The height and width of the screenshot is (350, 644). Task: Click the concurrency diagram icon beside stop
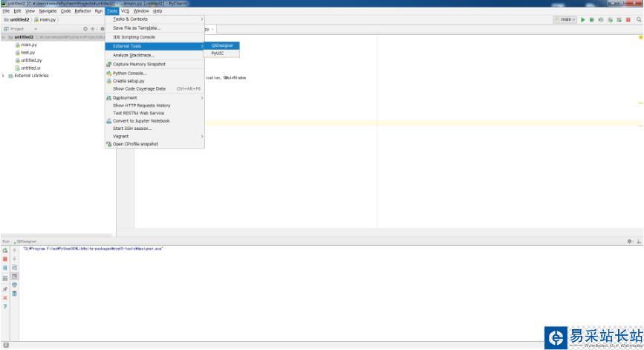619,20
